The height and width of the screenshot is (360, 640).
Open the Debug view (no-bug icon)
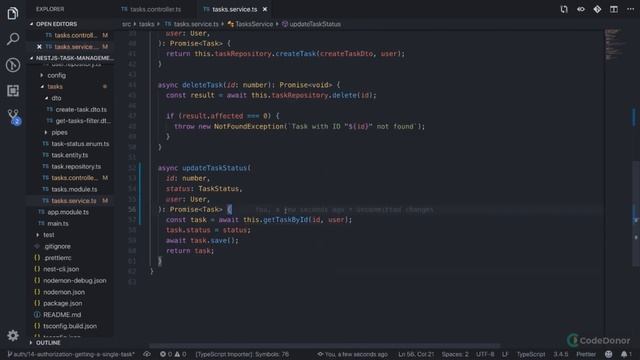pyautogui.click(x=13, y=65)
